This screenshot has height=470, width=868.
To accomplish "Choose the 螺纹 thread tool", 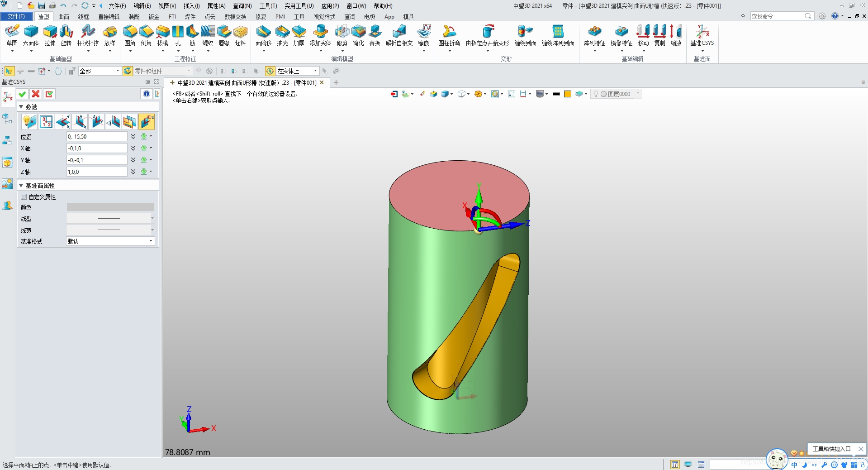I will click(x=208, y=36).
